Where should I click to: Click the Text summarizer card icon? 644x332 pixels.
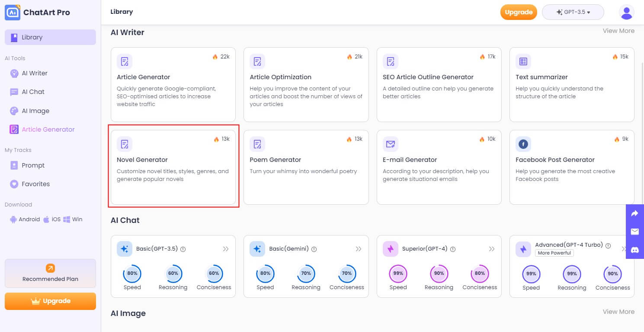tap(523, 61)
